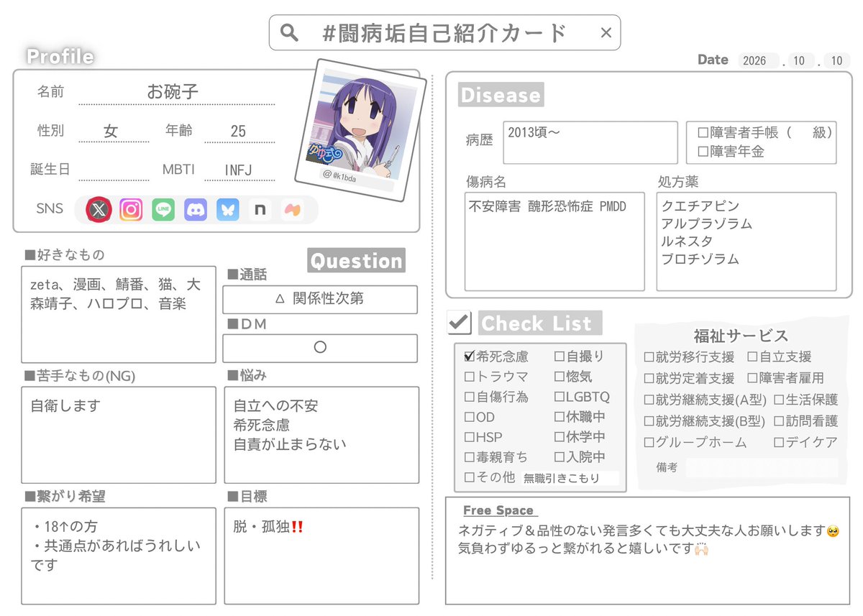Select the Discord SNS icon

point(196,209)
